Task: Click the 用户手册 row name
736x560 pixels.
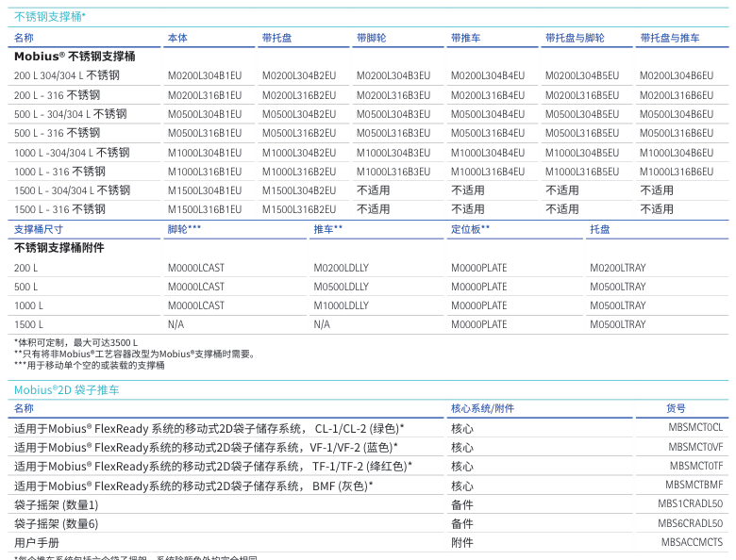Action: click(x=36, y=542)
